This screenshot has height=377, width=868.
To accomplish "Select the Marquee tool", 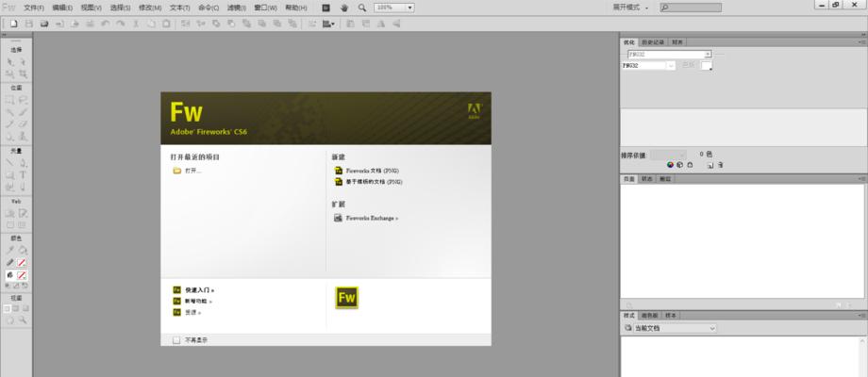I will tap(10, 100).
